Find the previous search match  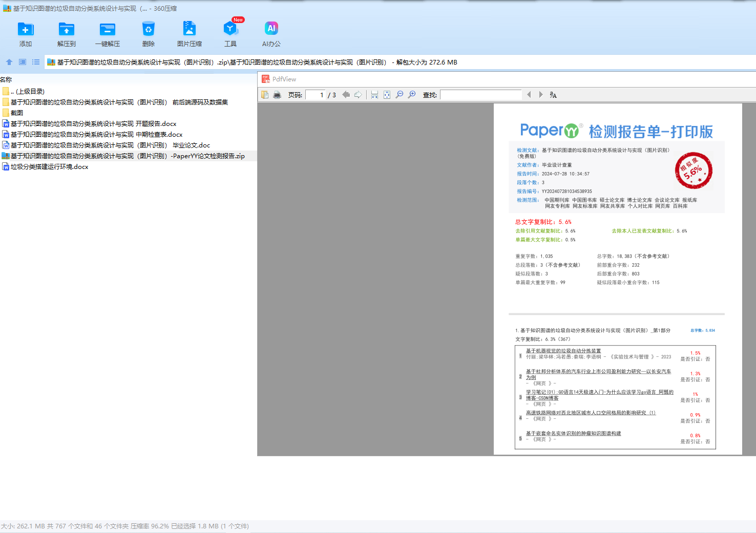coord(529,95)
